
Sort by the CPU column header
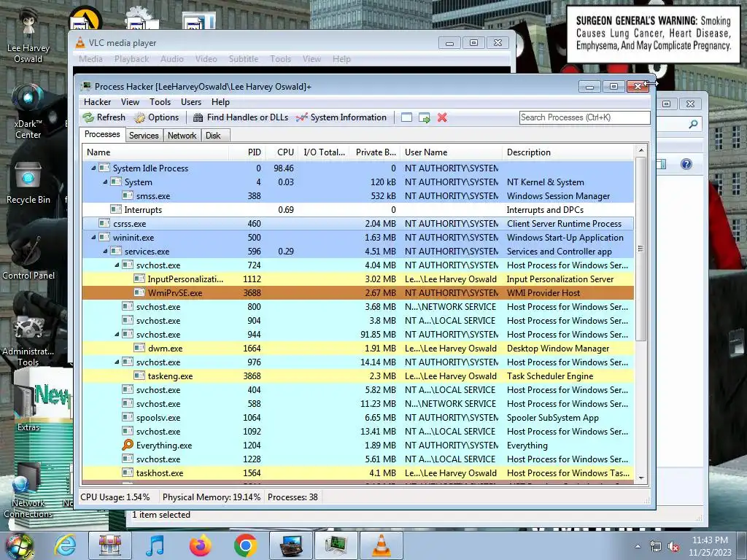pos(282,152)
